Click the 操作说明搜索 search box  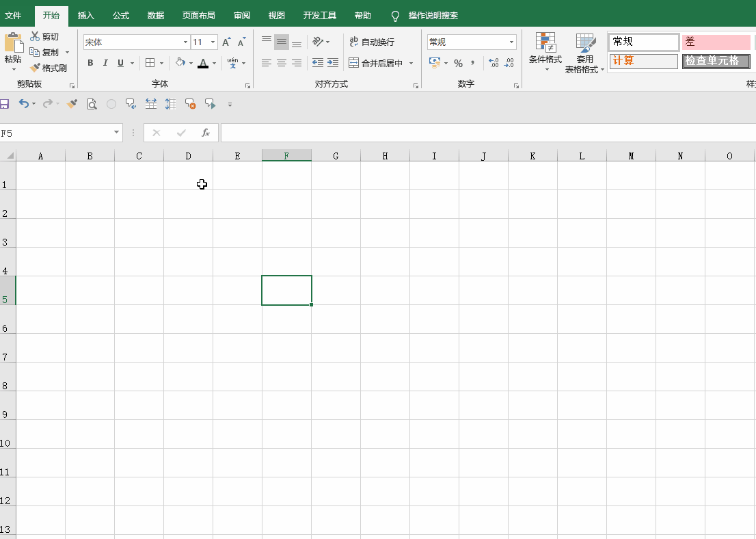click(433, 16)
